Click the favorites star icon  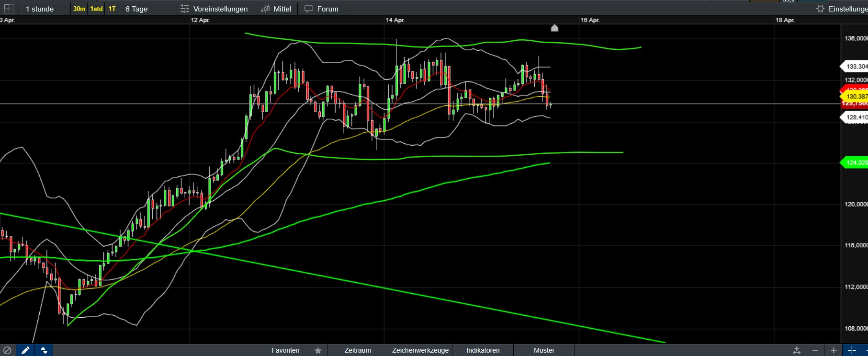click(318, 350)
